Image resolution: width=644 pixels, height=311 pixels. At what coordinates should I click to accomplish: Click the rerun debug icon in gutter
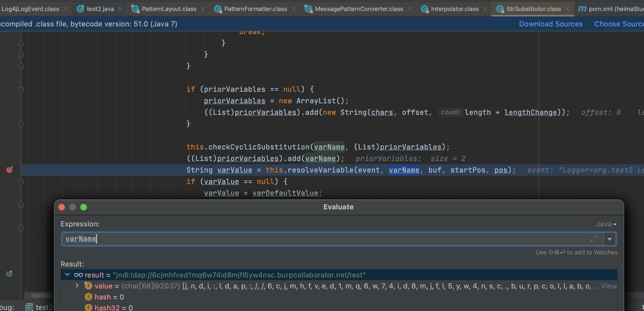click(x=9, y=273)
